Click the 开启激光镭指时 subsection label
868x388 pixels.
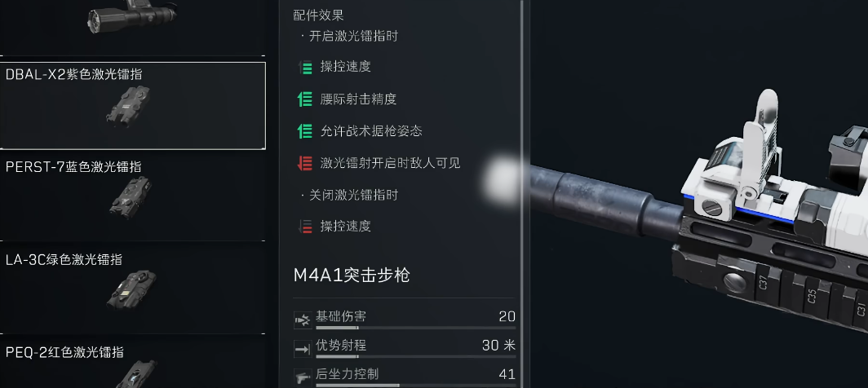click(x=353, y=37)
